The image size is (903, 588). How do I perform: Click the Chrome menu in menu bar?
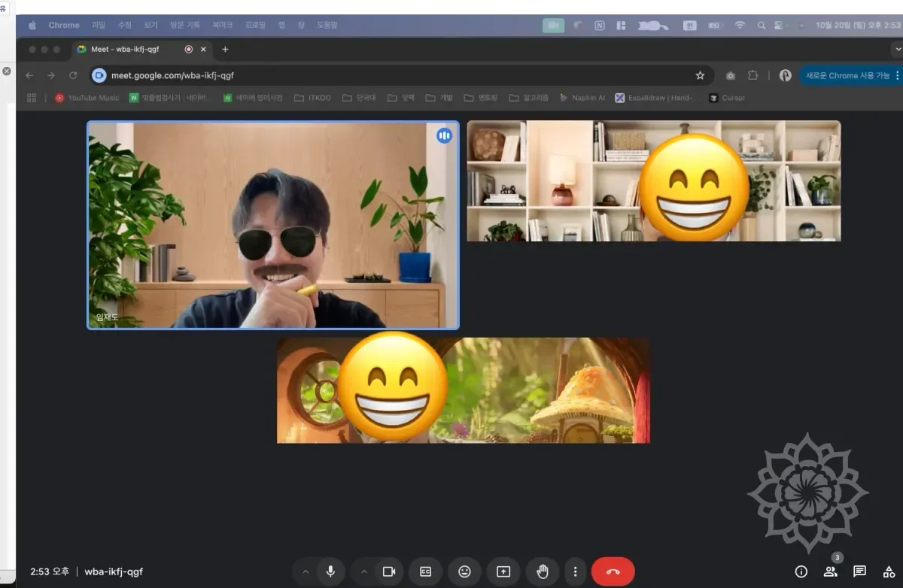click(64, 25)
